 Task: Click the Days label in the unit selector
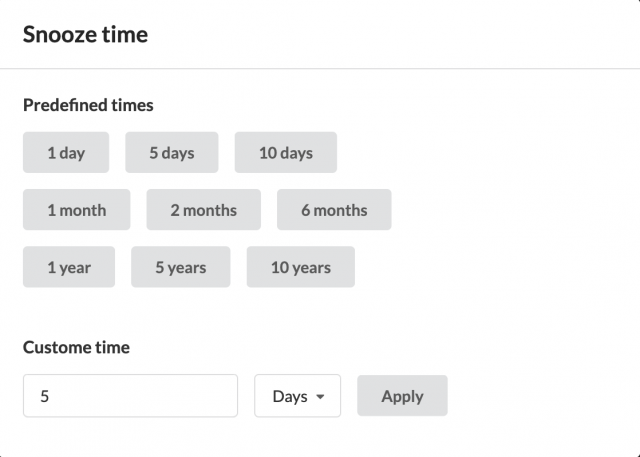(290, 397)
